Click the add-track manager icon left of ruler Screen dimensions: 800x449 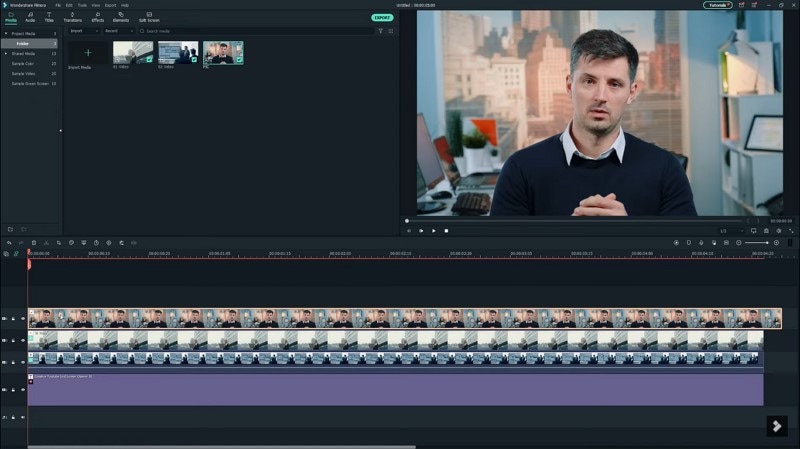point(6,254)
